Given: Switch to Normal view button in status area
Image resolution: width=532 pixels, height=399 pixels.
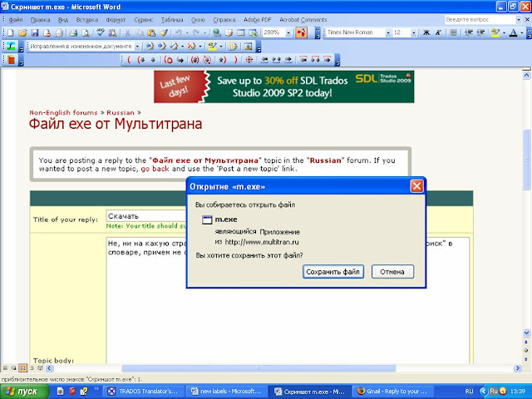Looking at the screenshot, I should point(5,367).
